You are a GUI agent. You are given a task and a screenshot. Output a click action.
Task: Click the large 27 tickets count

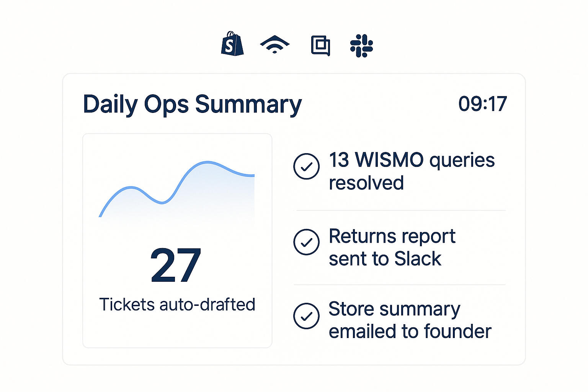pyautogui.click(x=176, y=265)
